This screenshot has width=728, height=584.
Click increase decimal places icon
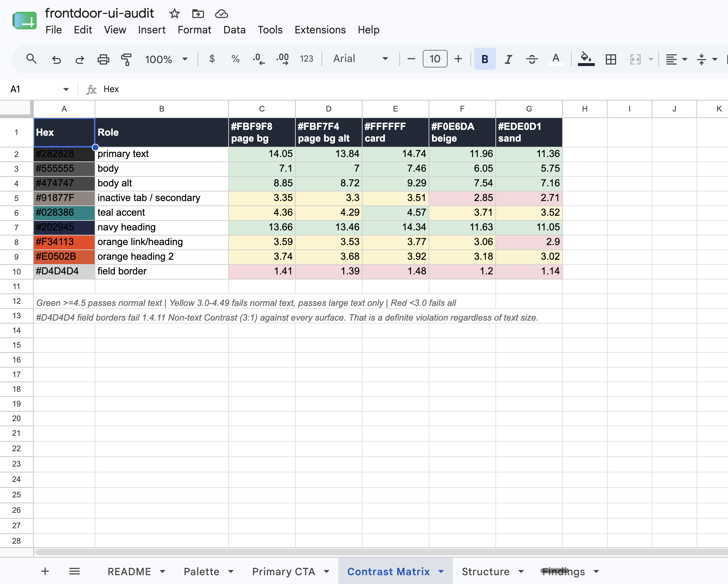pos(283,59)
